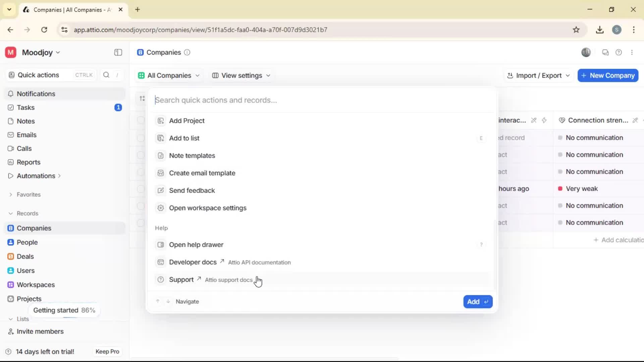Choose Developer docs from the Help section
Viewport: 644px width, 362px height.
(193, 262)
